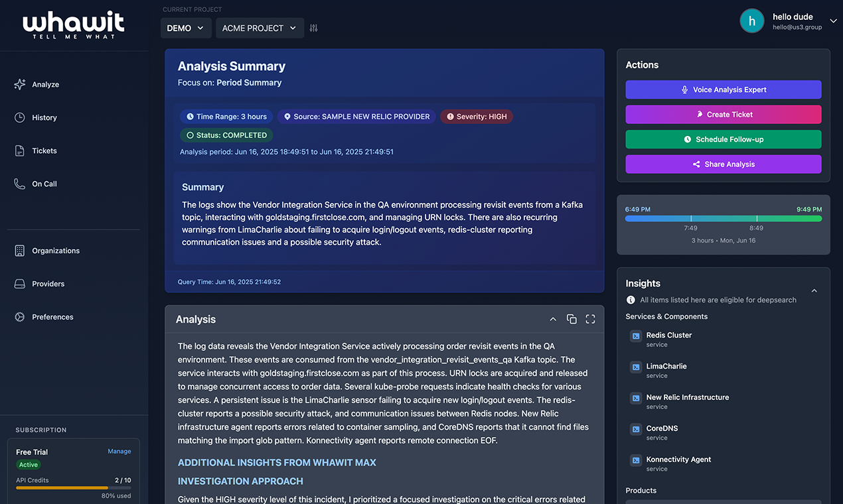
Task: Click the Analysis period text
Action: pyautogui.click(x=287, y=152)
